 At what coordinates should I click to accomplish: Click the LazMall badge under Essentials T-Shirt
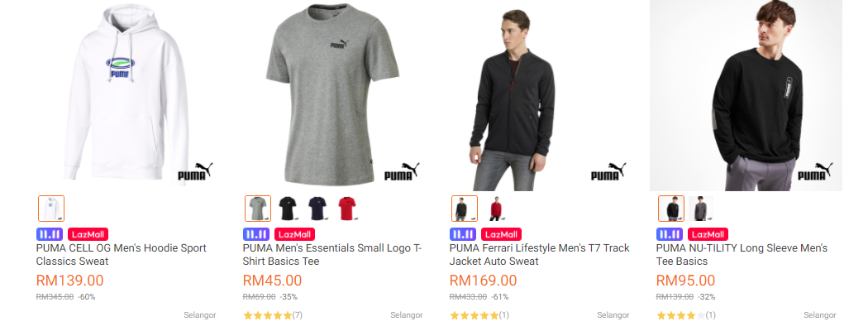(294, 234)
